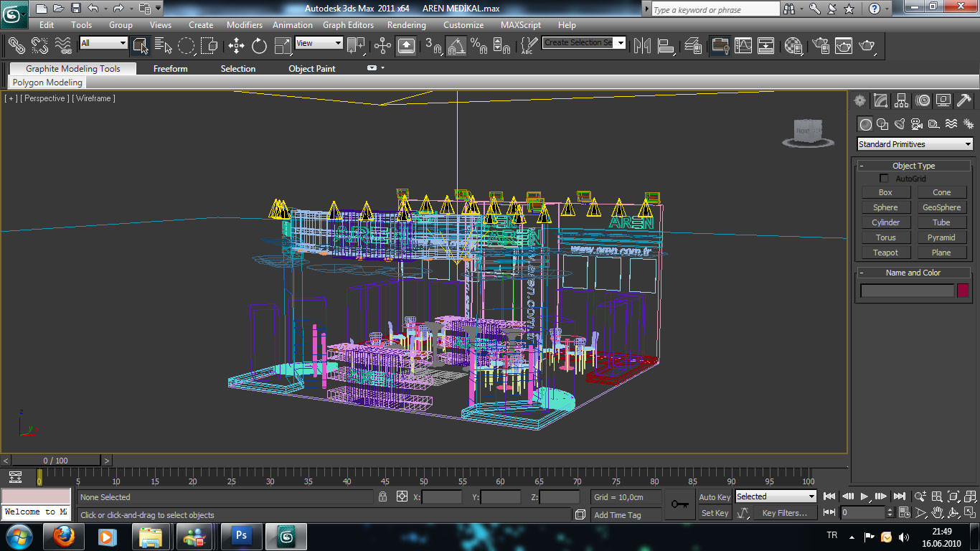Open the Modifiers menu
This screenshot has height=551, width=980.
pyautogui.click(x=245, y=24)
